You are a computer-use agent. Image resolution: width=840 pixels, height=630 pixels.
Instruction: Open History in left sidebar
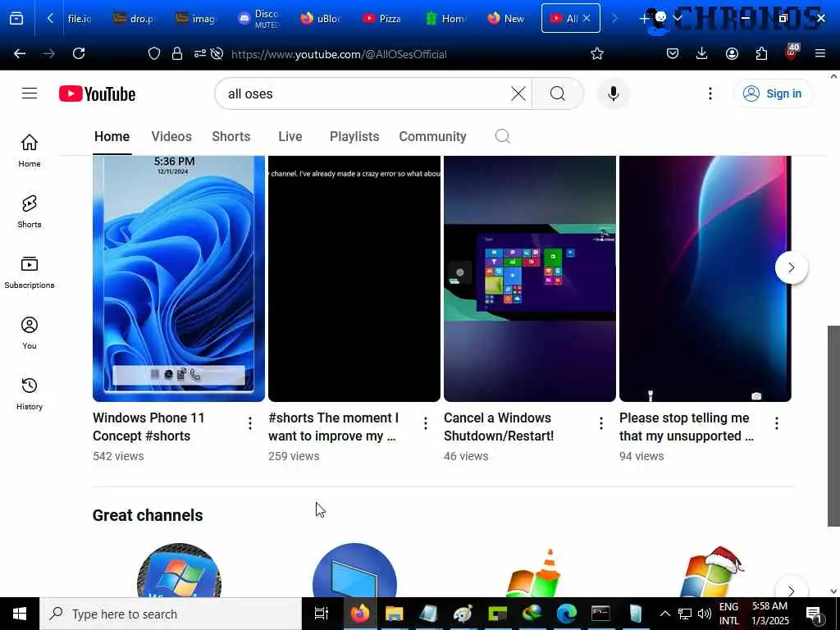[30, 393]
